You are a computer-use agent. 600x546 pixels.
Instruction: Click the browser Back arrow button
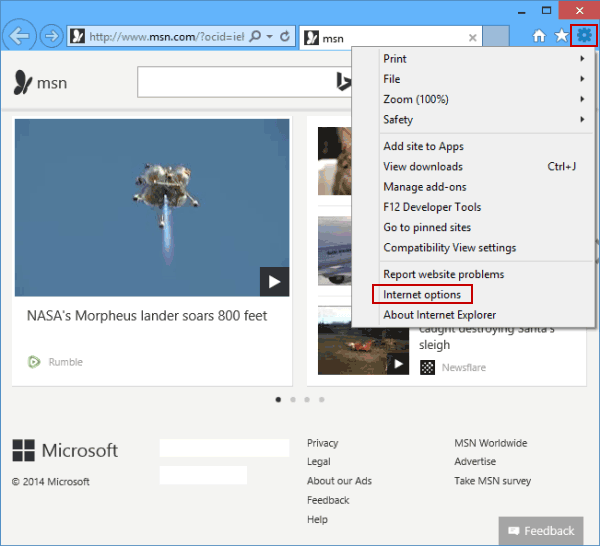tap(19, 36)
